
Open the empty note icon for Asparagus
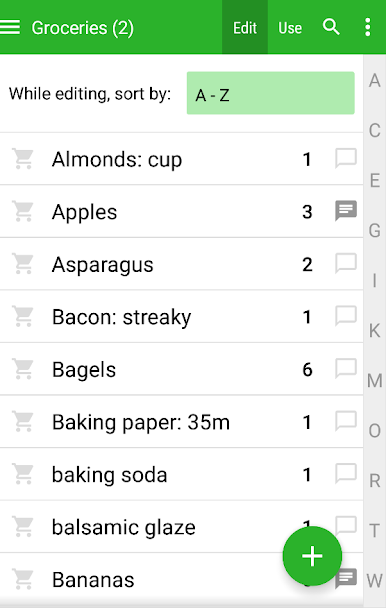tap(346, 264)
